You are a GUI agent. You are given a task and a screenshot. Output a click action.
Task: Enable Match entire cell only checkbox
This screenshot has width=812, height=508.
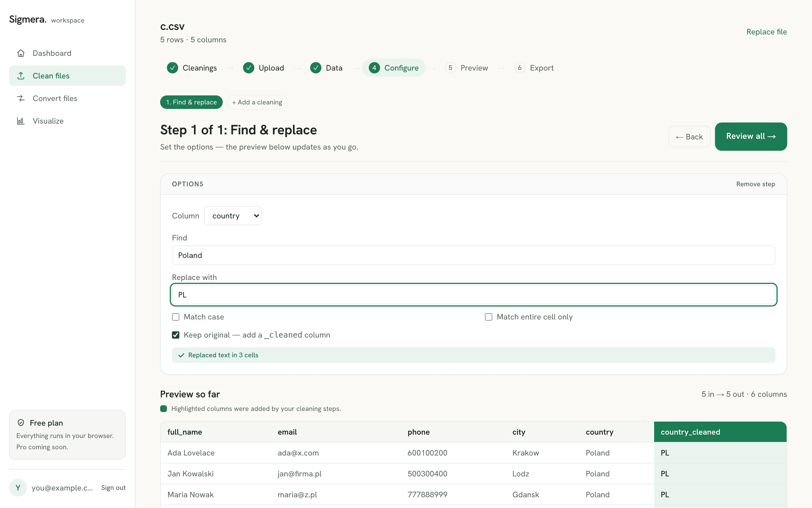(x=489, y=317)
